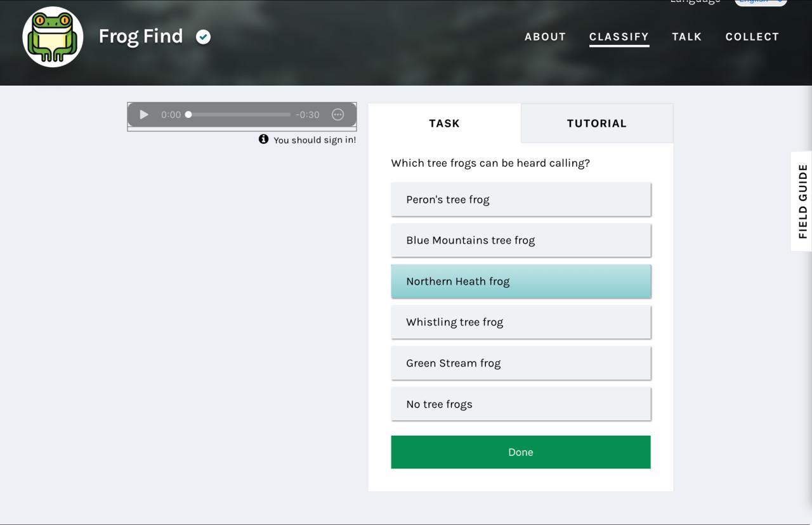This screenshot has width=812, height=525.
Task: Open the Collect page link
Action: coord(752,37)
